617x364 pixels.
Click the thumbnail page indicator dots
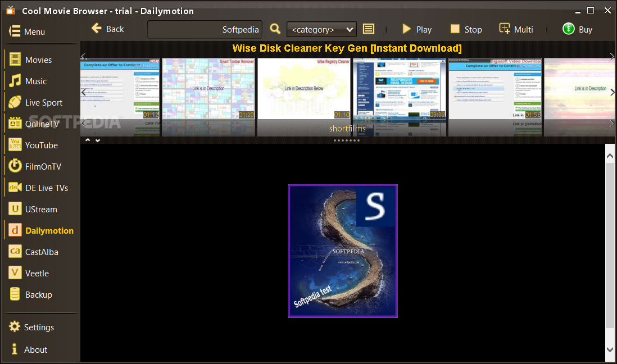[347, 140]
